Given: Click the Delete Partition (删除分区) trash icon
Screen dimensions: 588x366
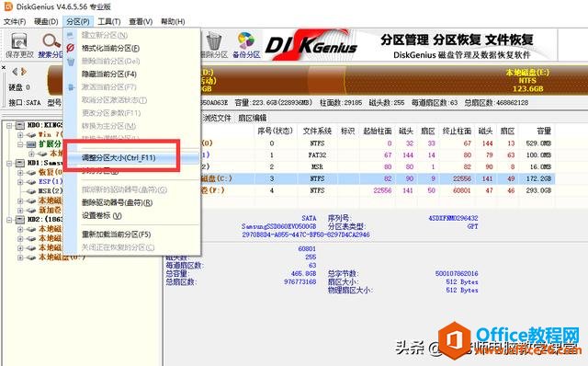Looking at the screenshot, I should [214, 40].
